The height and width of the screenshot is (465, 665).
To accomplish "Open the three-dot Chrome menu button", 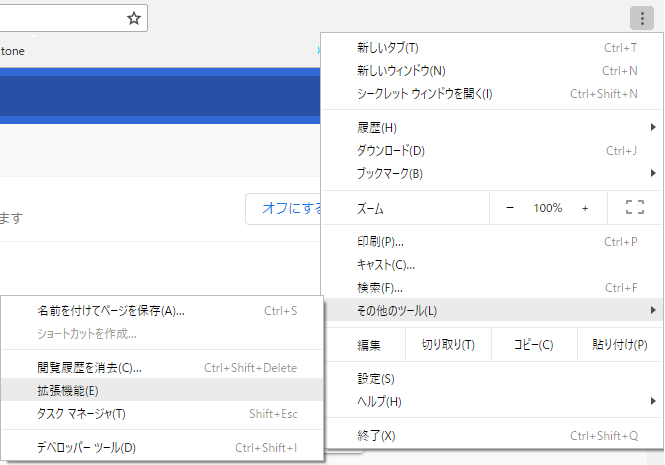I will tap(642, 18).
